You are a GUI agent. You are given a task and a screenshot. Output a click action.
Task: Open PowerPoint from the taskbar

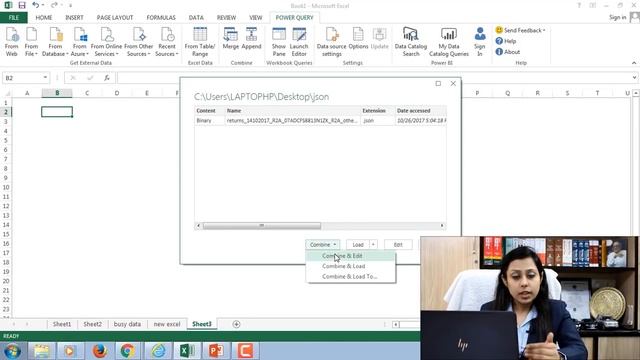(x=216, y=351)
